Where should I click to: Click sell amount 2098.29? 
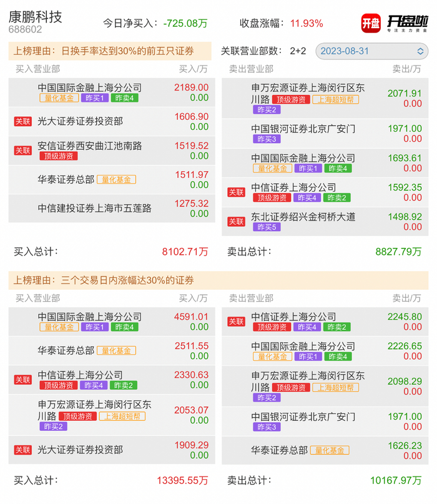click(405, 382)
